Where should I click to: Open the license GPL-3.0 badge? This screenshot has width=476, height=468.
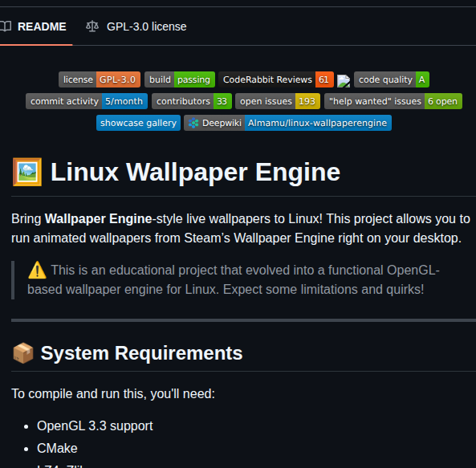100,79
